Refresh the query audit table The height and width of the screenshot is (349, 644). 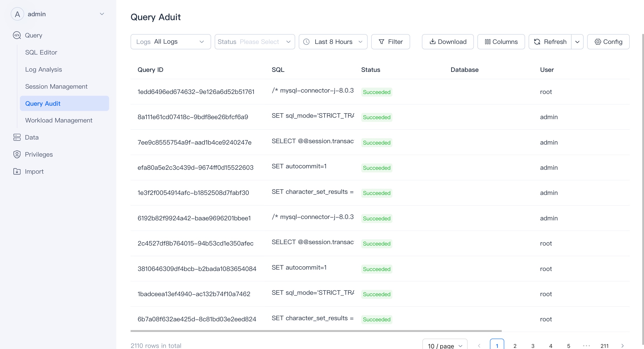(550, 42)
